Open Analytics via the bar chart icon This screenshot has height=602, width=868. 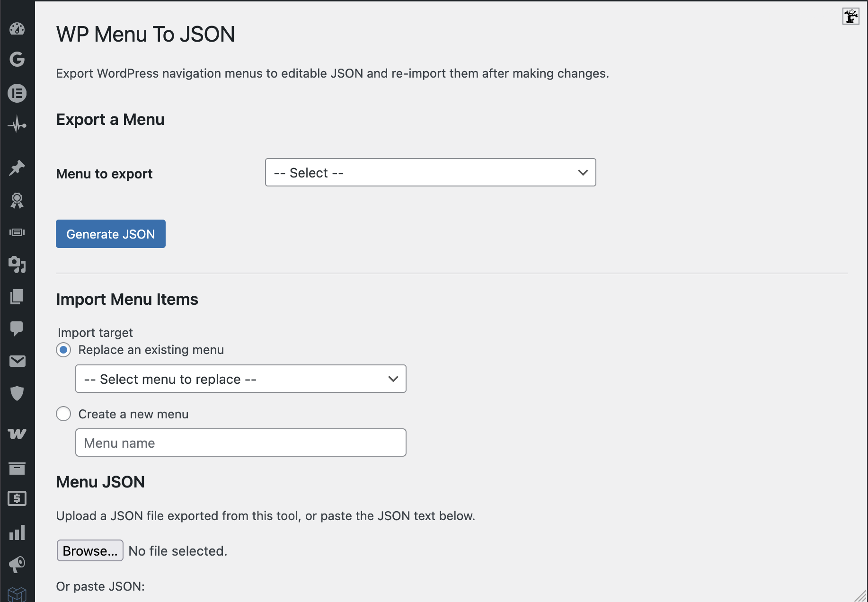[x=17, y=532]
